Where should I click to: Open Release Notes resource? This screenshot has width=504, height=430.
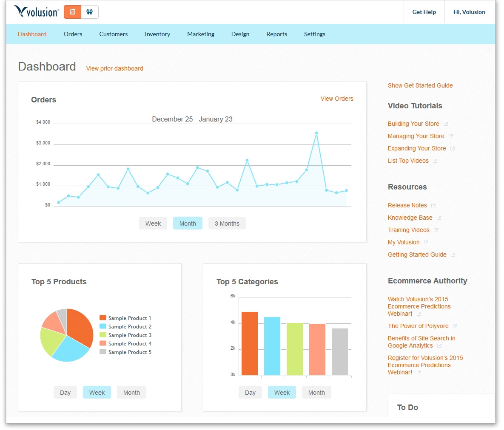[x=407, y=206]
